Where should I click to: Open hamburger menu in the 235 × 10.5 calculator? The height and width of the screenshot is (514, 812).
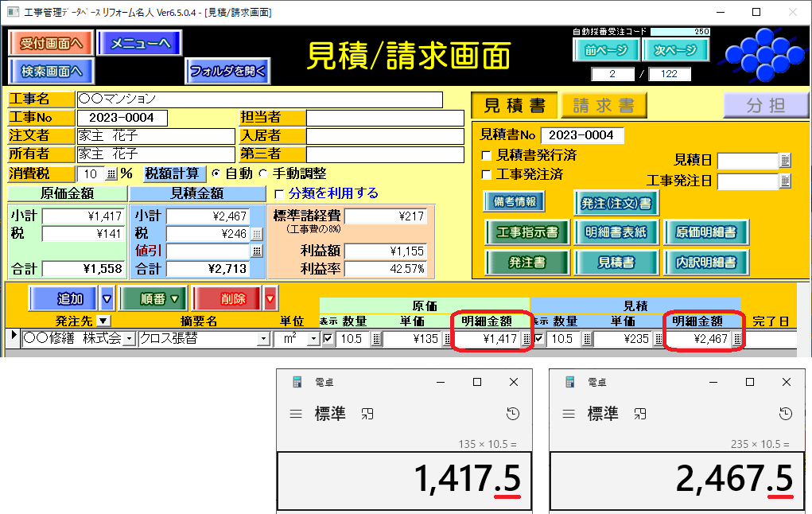(567, 414)
